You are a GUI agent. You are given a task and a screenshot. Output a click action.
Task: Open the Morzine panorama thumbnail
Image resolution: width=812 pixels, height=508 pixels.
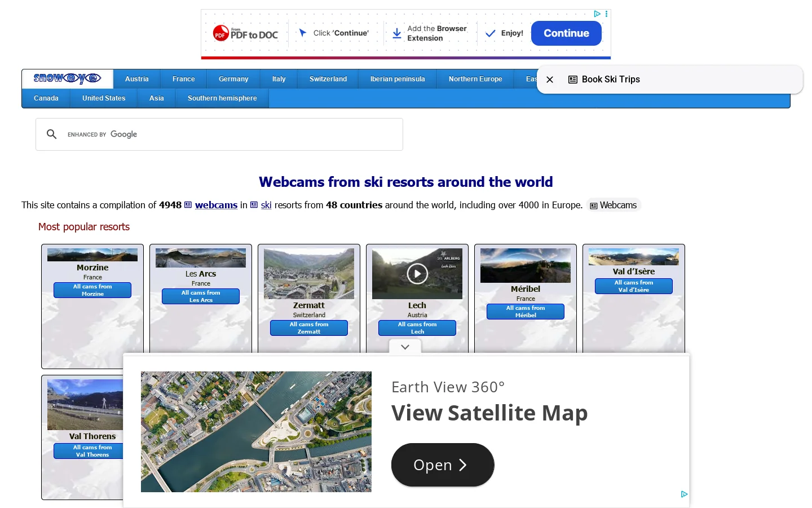pyautogui.click(x=92, y=255)
